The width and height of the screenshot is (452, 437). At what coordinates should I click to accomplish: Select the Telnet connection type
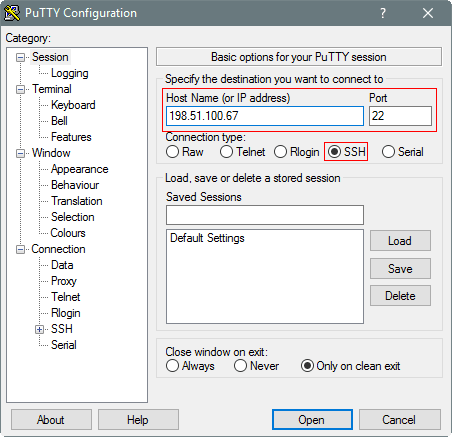click(242, 152)
